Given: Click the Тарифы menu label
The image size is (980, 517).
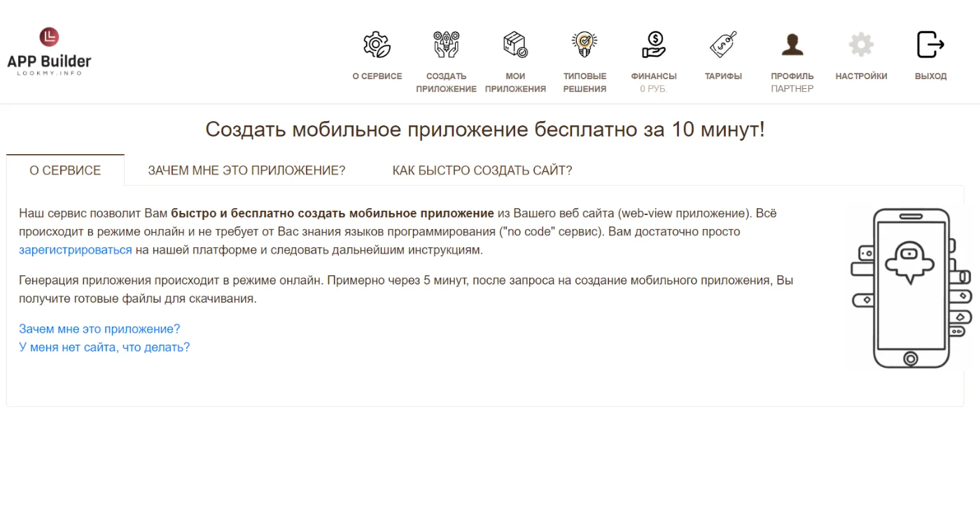Looking at the screenshot, I should coord(723,76).
